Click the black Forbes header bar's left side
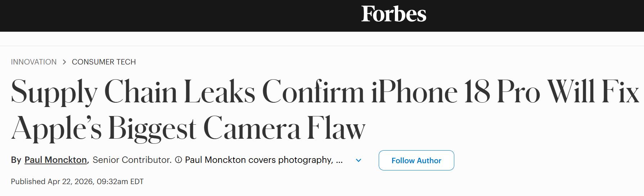Screen dimensions: 644x196 108,15
